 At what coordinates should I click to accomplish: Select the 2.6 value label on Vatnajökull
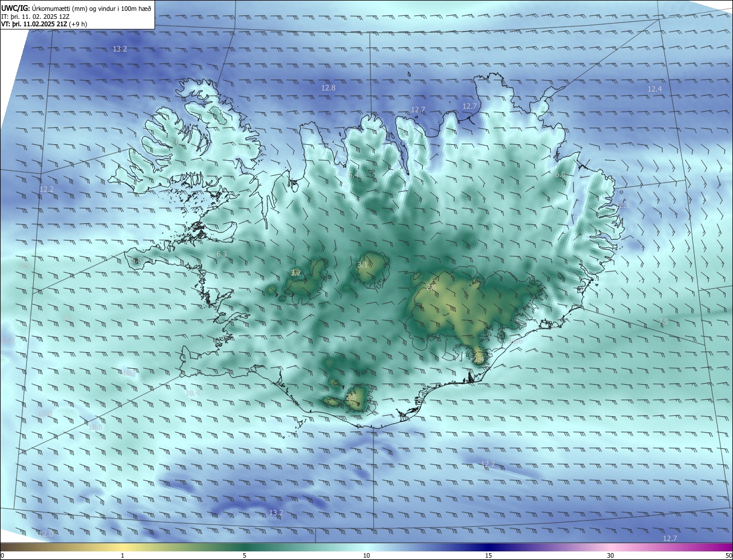[431, 287]
